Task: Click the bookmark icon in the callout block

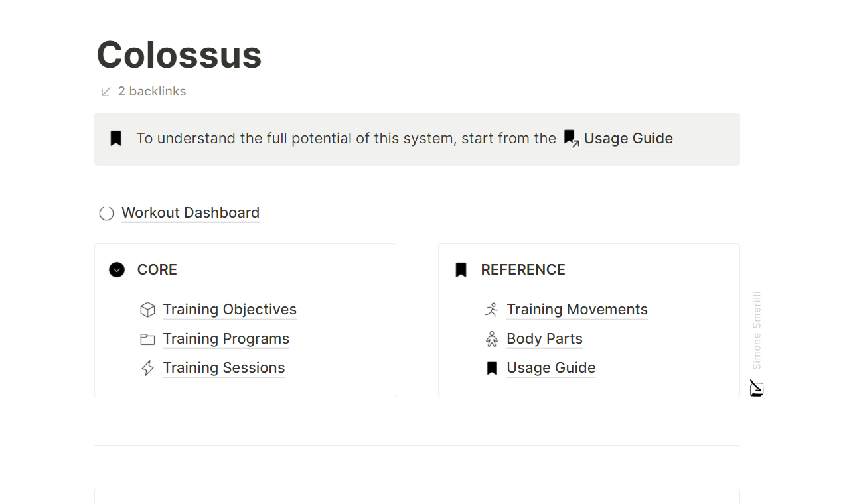Action: [x=115, y=138]
